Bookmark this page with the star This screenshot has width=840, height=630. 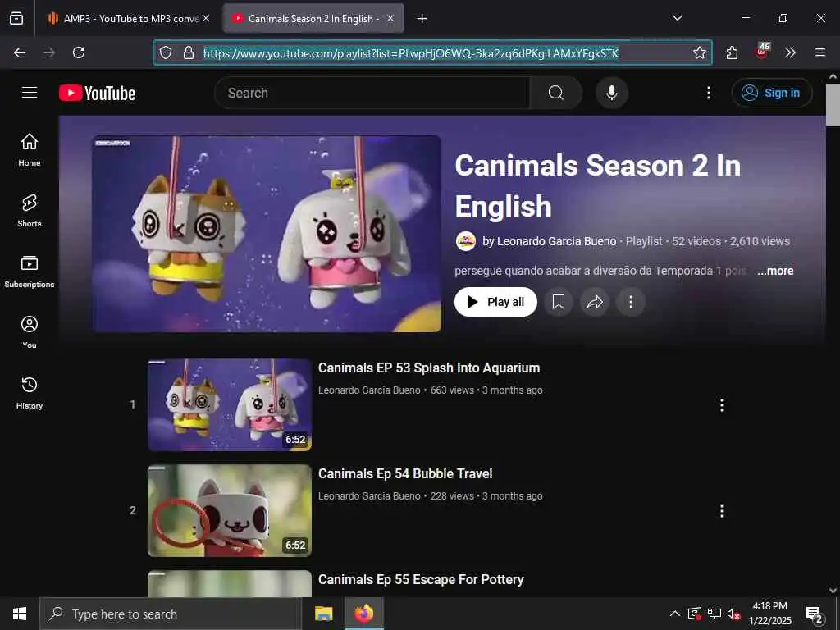699,52
